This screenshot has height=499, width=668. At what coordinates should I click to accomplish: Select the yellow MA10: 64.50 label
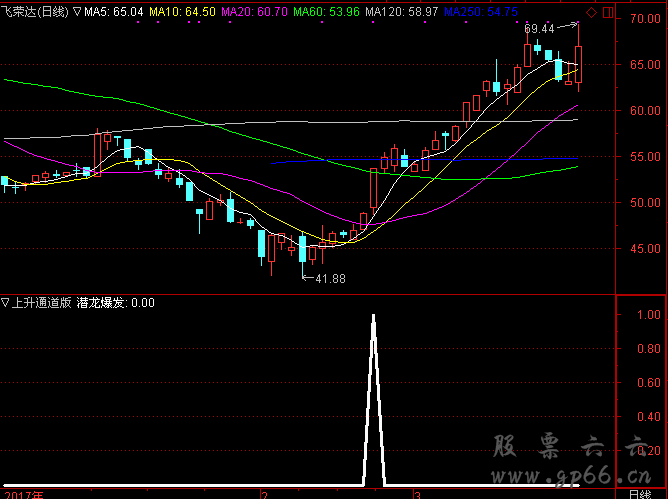pos(182,12)
